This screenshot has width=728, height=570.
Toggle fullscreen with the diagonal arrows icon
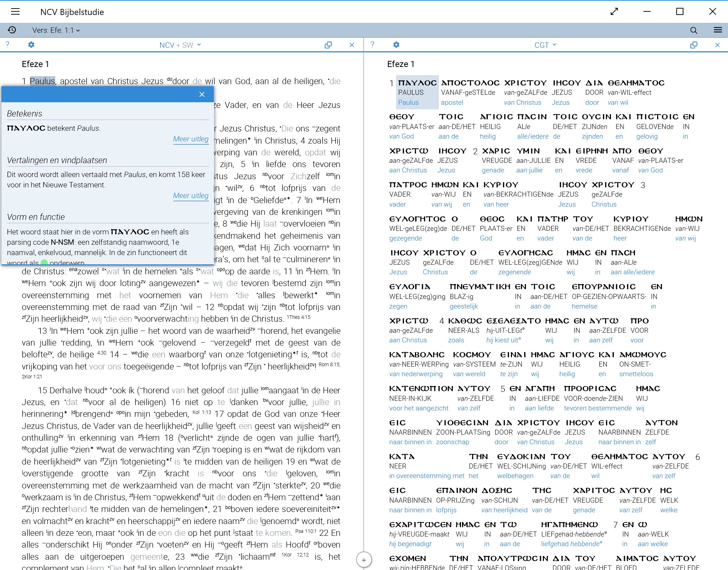tap(614, 12)
